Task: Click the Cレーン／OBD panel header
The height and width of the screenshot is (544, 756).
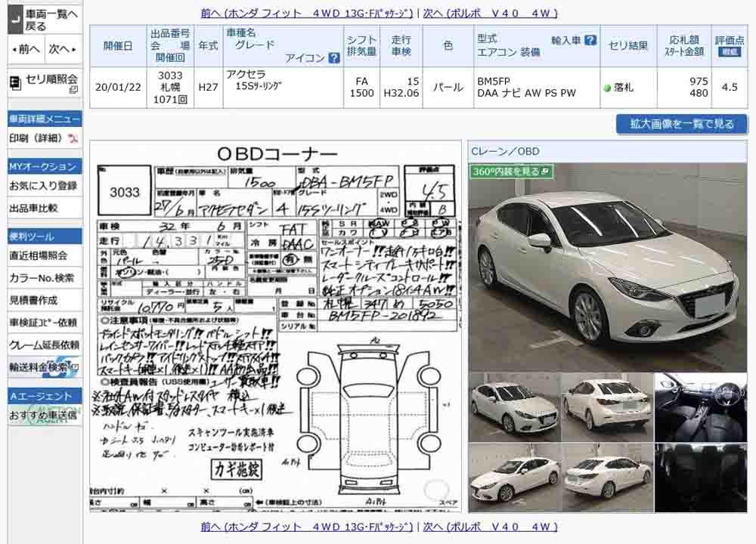Action: (x=608, y=151)
